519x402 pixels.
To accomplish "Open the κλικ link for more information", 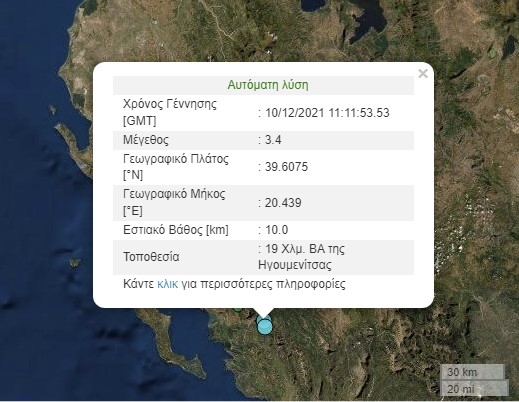I will 167,284.
